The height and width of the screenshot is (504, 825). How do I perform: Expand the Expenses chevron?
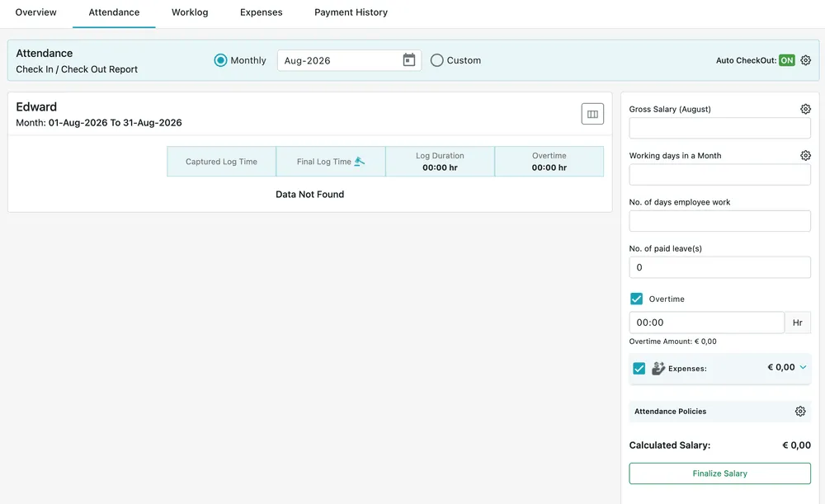tap(803, 367)
